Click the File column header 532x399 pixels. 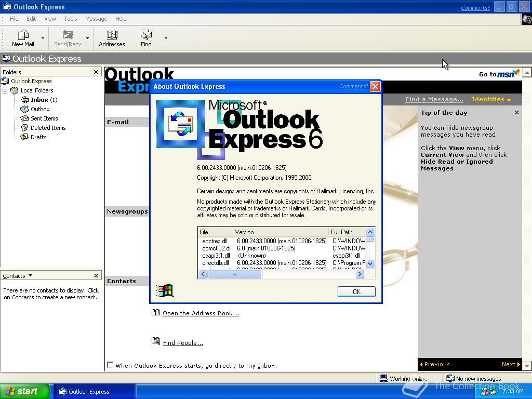[216, 232]
